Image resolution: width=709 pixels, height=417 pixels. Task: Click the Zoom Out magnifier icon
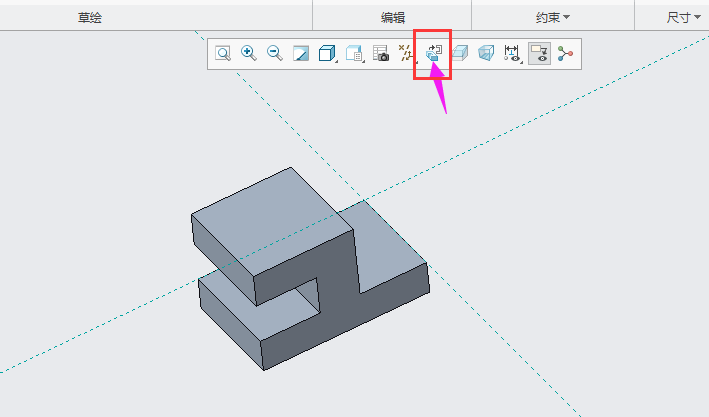coord(275,54)
